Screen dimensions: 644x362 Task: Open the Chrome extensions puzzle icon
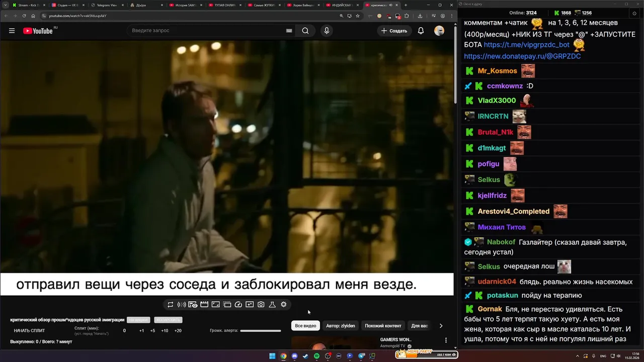click(407, 16)
